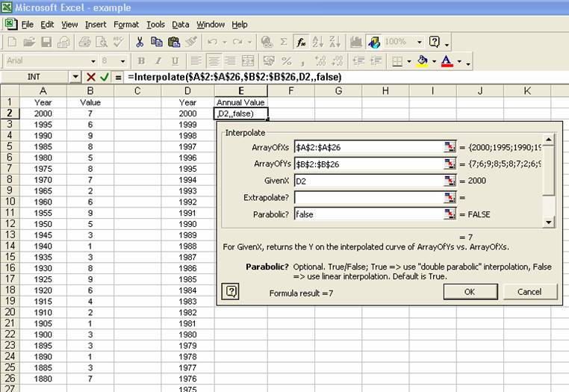Click the Parabolic? range selector icon
The image size is (569, 392).
point(450,214)
